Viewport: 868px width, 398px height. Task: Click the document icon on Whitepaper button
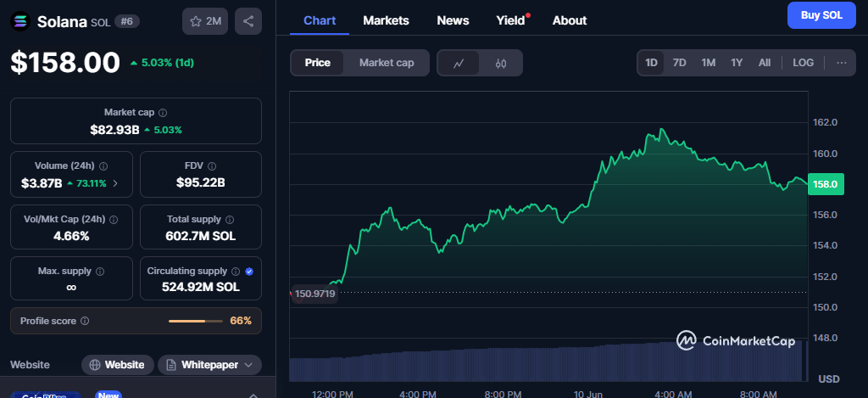click(171, 365)
